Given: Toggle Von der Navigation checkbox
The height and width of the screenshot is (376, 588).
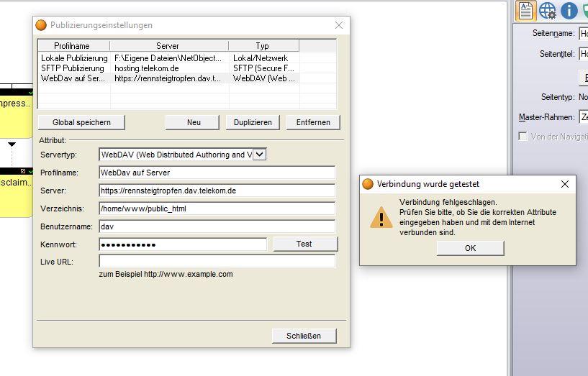Looking at the screenshot, I should (523, 136).
